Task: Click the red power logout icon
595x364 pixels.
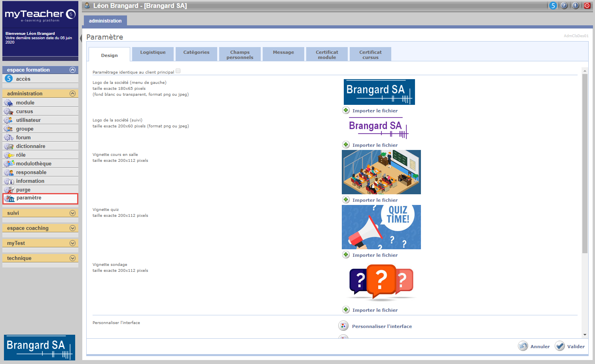Action: point(587,6)
